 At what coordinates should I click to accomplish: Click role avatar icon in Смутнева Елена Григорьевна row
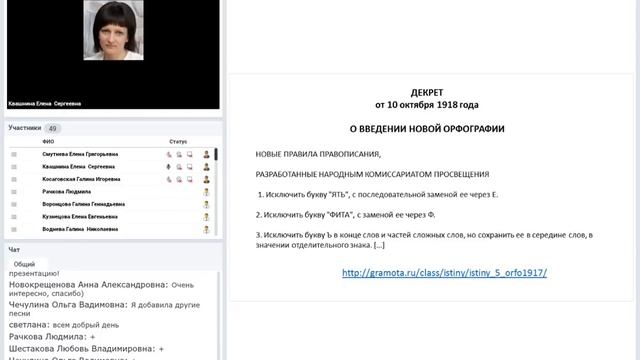(207, 154)
